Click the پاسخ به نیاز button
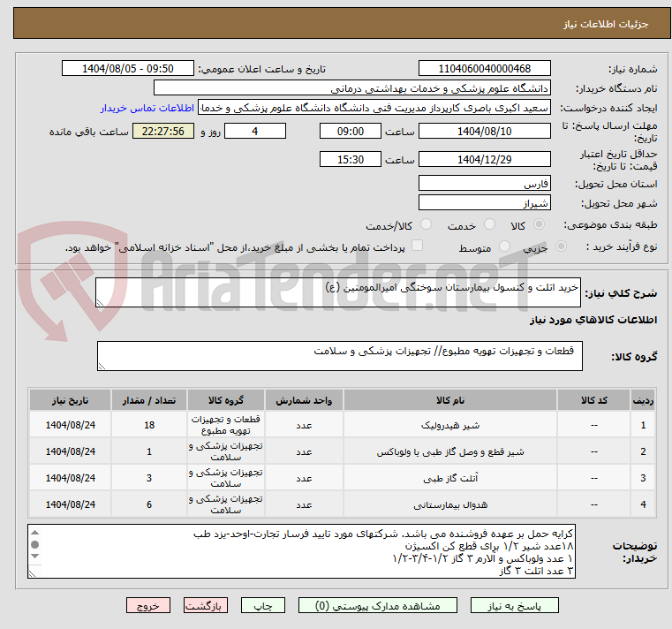Image resolution: width=672 pixels, height=629 pixels. pos(516,606)
